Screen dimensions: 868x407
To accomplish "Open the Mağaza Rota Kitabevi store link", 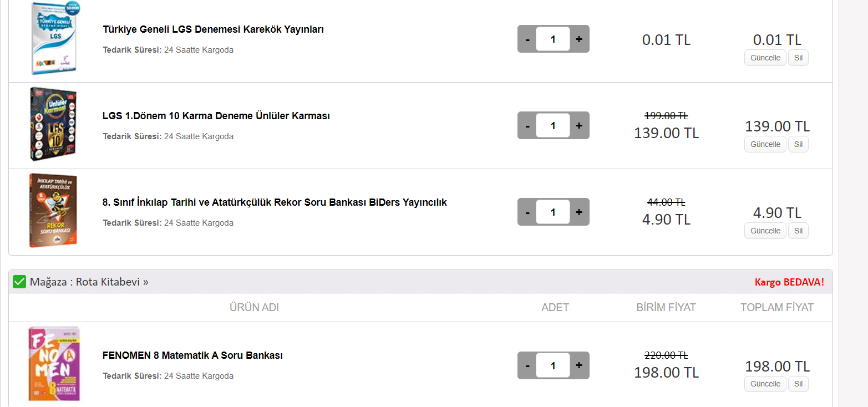I will pyautogui.click(x=89, y=282).
